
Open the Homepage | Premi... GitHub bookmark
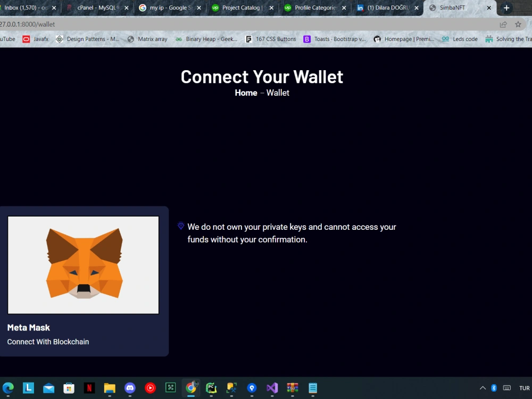404,39
